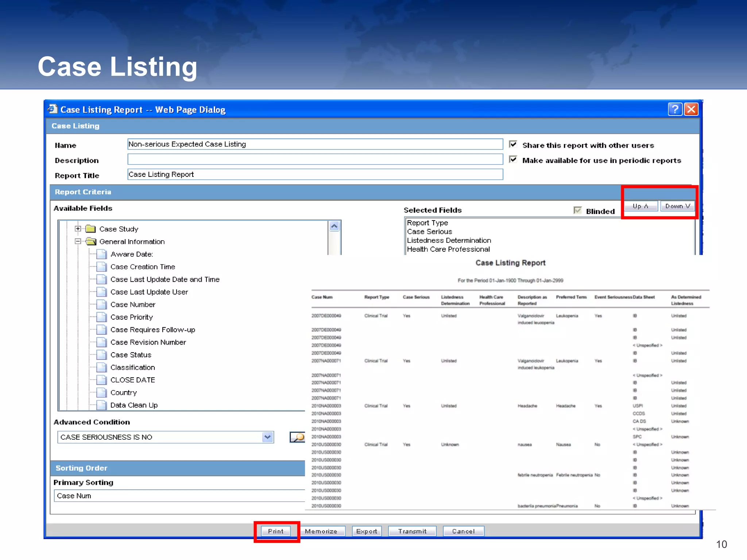Toggle Share this report with other users

513,144
